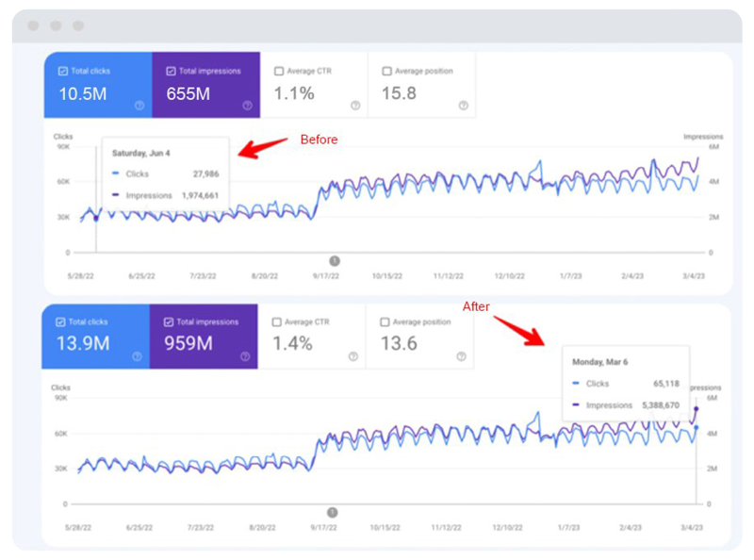Open help icon on 655M Total impressions card

246,106
